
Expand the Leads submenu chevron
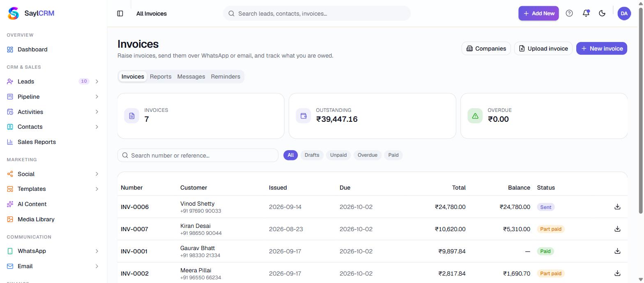coord(97,81)
